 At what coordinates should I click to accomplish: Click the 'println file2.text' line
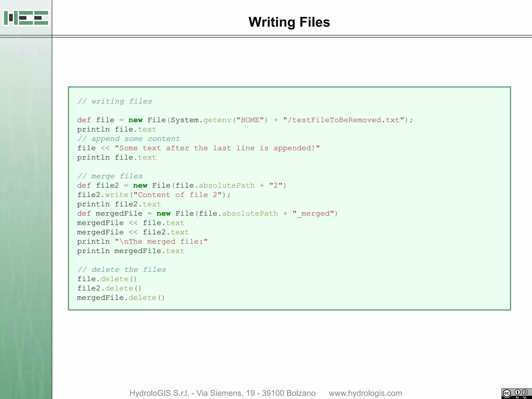[x=119, y=204]
